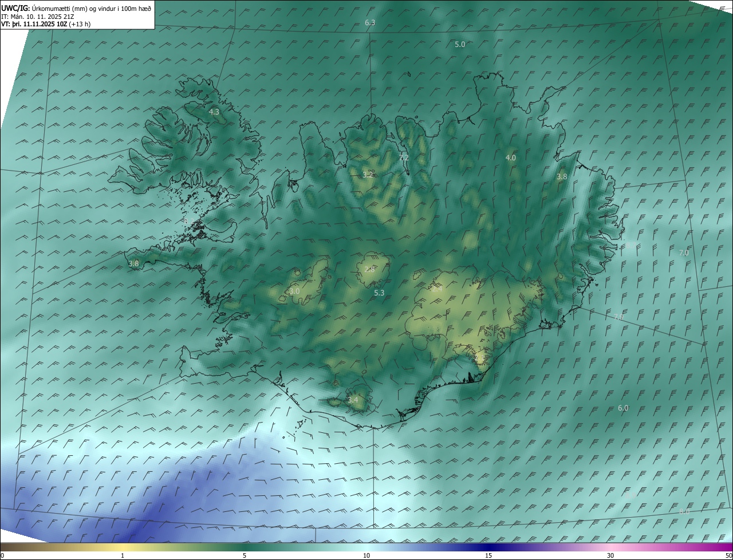
Task: Click the '5' tick on the colour scale
Action: [245, 555]
